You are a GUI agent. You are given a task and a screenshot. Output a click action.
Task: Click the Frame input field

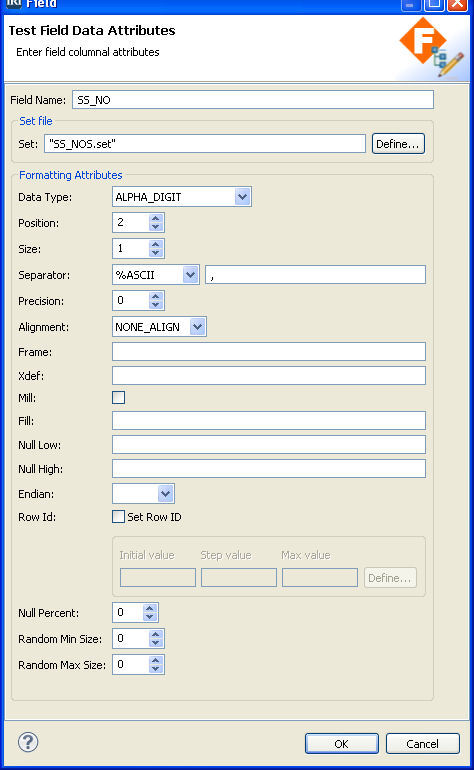click(x=269, y=352)
